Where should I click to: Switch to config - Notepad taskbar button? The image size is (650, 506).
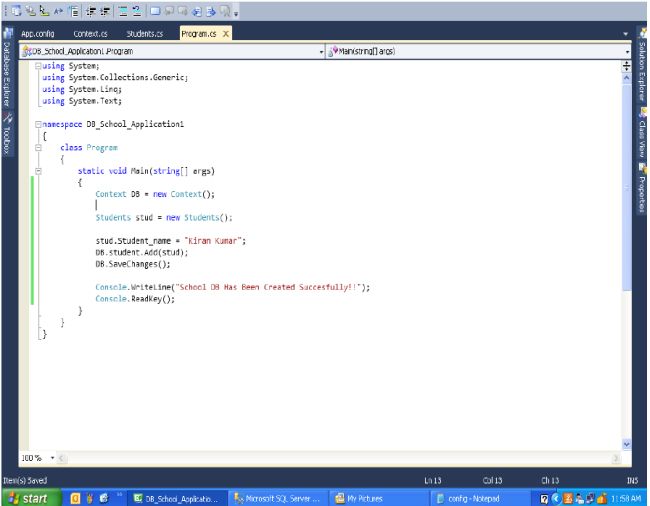coord(479,499)
